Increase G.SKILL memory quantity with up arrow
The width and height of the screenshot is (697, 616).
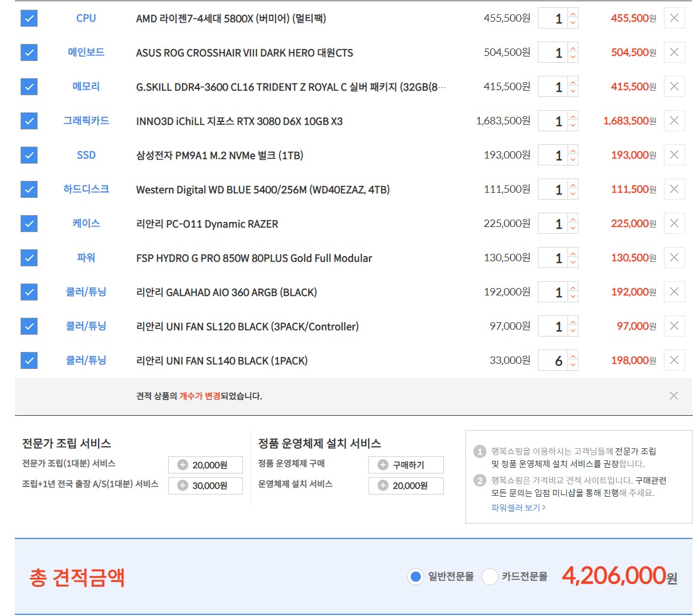tap(573, 82)
